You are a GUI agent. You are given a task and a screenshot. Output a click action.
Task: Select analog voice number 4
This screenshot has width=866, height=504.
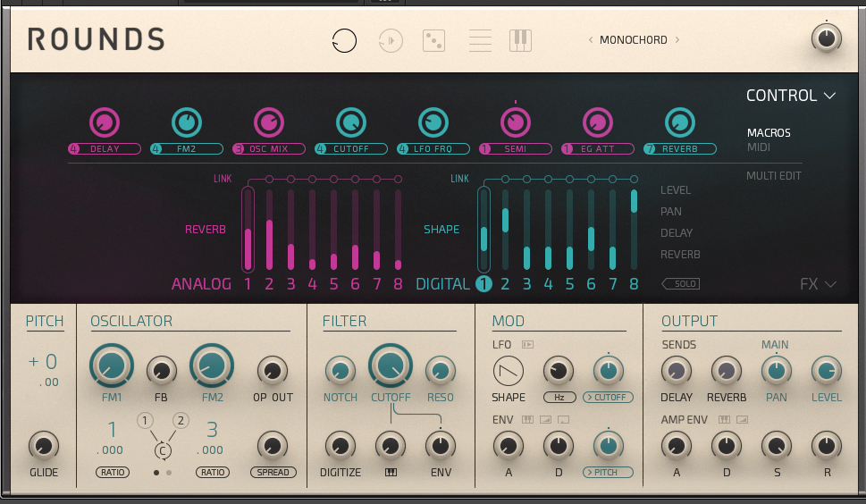[312, 284]
